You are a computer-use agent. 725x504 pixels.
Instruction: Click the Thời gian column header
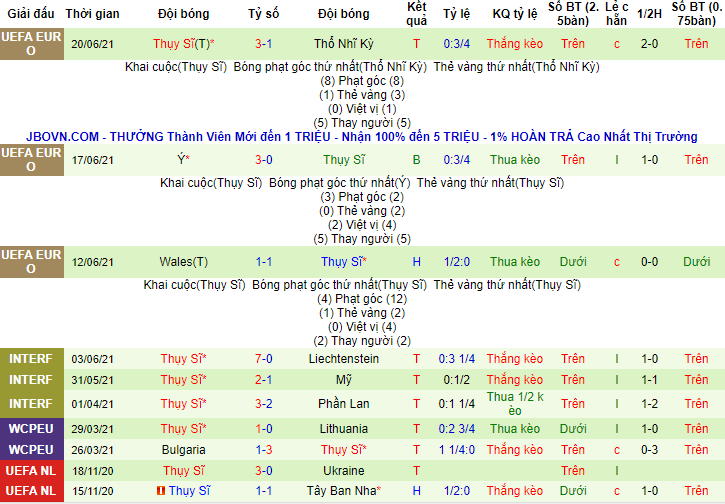click(x=93, y=14)
